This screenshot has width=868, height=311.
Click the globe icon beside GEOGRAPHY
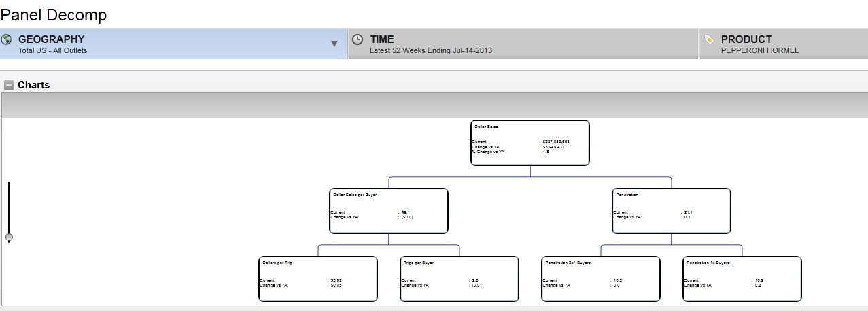tap(7, 39)
